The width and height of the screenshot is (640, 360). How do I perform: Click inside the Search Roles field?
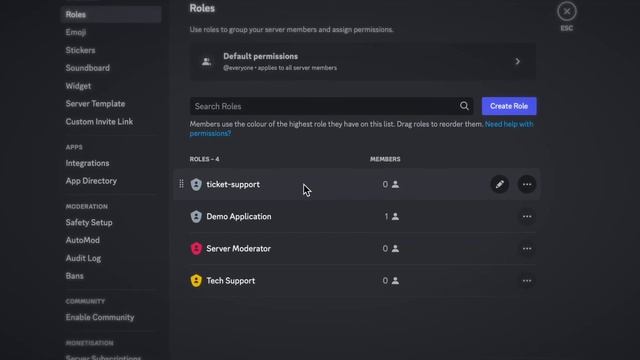[x=324, y=106]
